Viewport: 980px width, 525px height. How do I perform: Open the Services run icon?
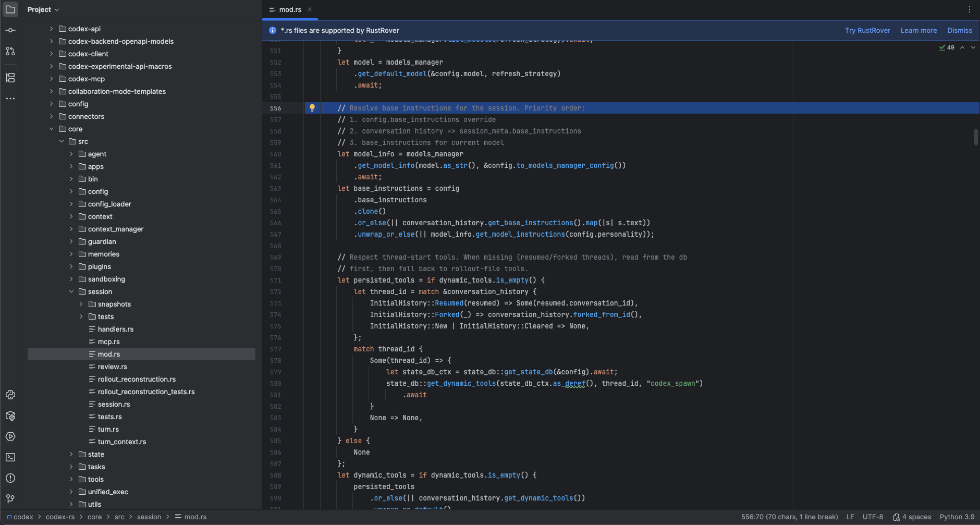point(10,436)
